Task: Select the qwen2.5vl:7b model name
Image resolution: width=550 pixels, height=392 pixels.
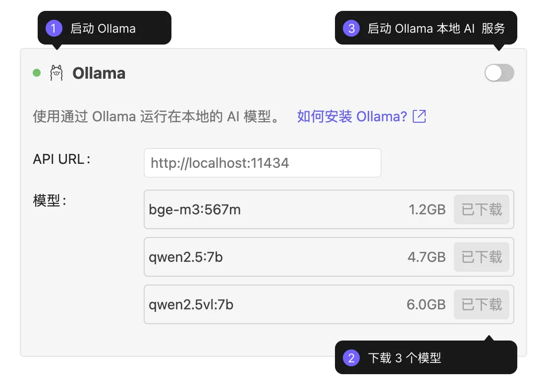Action: [191, 304]
